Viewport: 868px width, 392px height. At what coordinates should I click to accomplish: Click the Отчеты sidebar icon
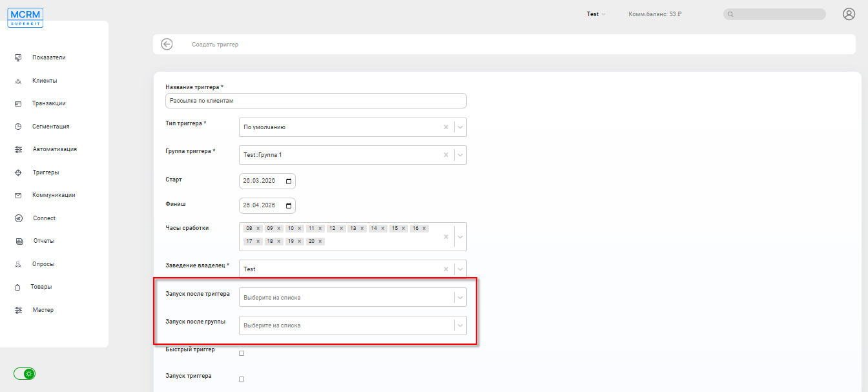pyautogui.click(x=18, y=241)
